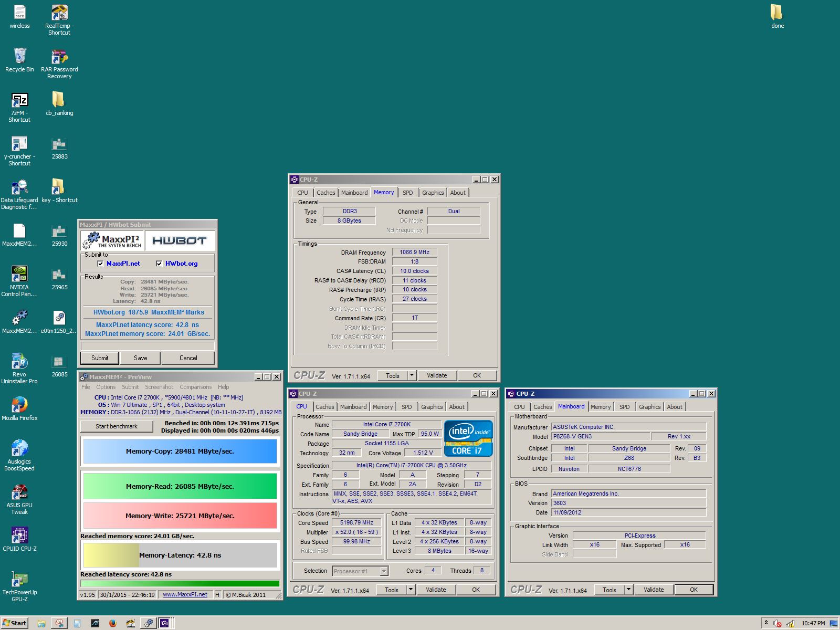Click Save in HWbot Submit dialog
The height and width of the screenshot is (630, 840).
pos(140,358)
